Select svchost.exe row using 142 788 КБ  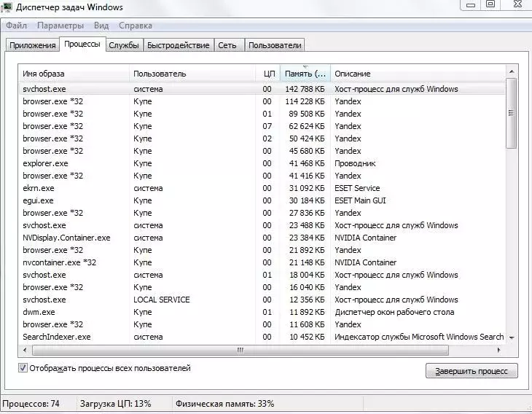pyautogui.click(x=262, y=89)
